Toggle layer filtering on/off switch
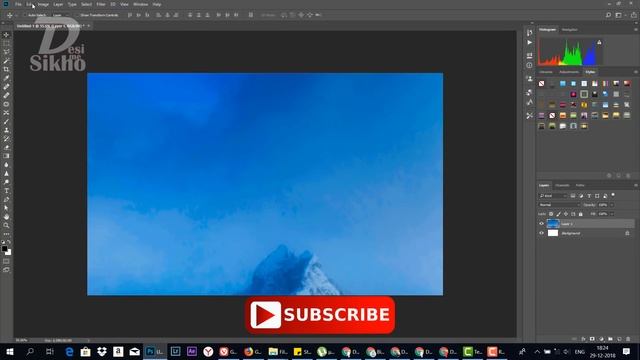640x360 pixels. (x=613, y=196)
